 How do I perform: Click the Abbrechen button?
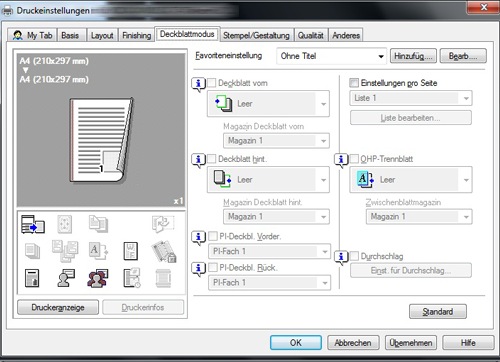click(353, 342)
